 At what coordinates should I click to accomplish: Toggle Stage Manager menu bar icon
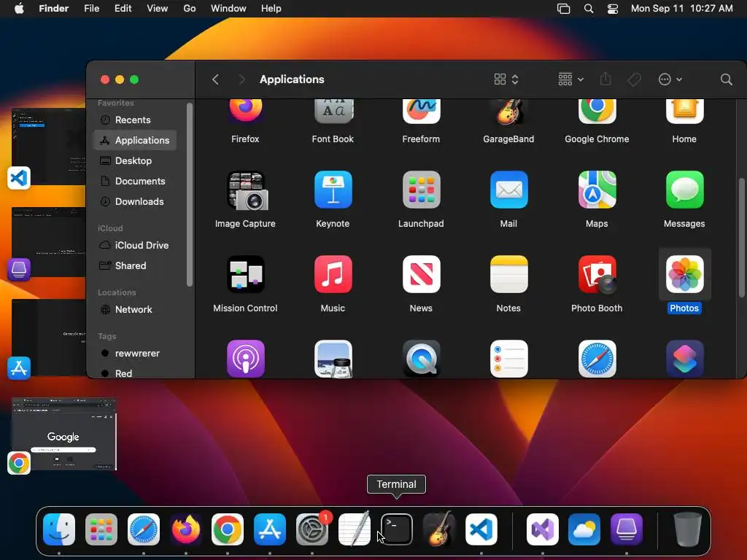pyautogui.click(x=564, y=9)
